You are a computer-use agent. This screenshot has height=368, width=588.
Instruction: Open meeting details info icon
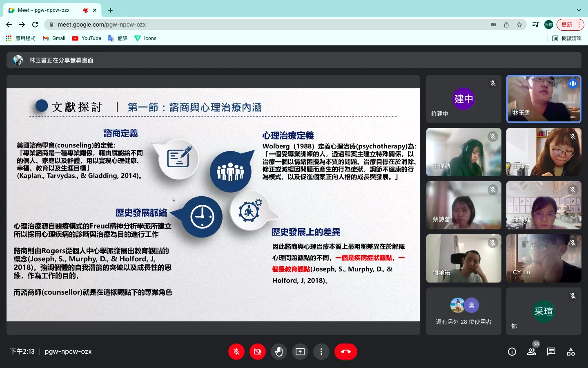512,352
